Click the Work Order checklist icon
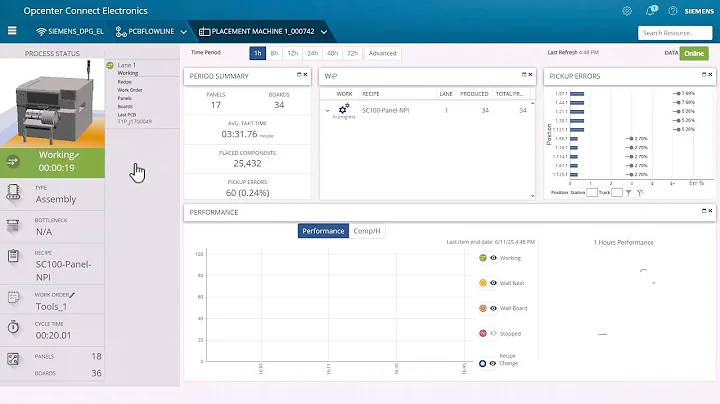The width and height of the screenshot is (720, 404). point(13,297)
